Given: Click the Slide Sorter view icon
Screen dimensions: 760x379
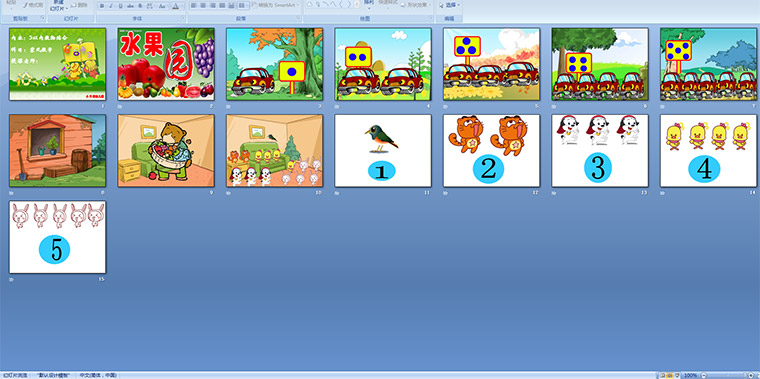Looking at the screenshot, I should pyautogui.click(x=670, y=376).
